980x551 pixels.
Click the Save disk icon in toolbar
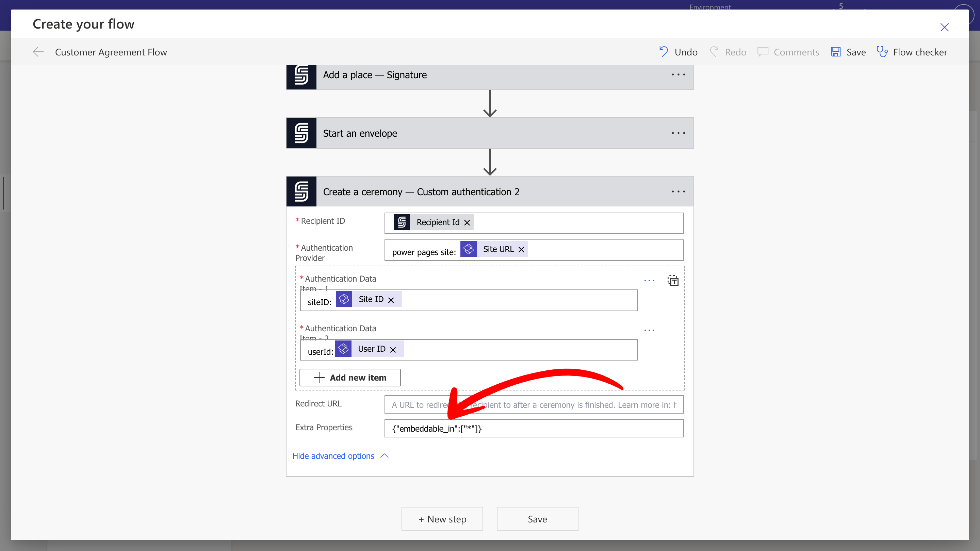[x=835, y=52]
